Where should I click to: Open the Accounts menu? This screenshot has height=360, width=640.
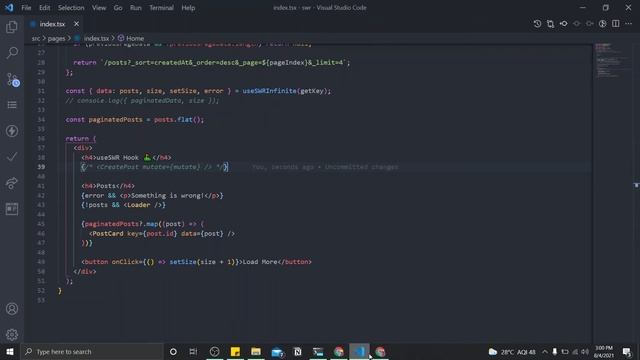pos(12,309)
